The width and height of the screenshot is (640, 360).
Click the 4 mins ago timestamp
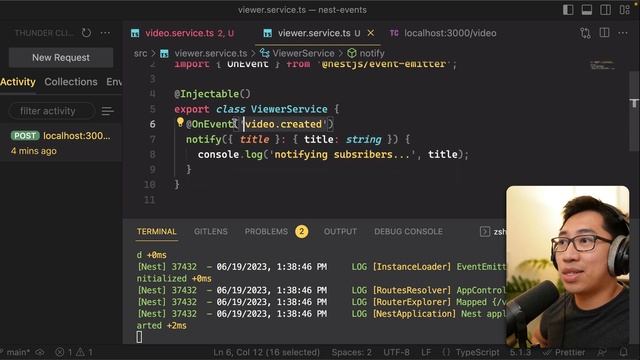point(33,151)
